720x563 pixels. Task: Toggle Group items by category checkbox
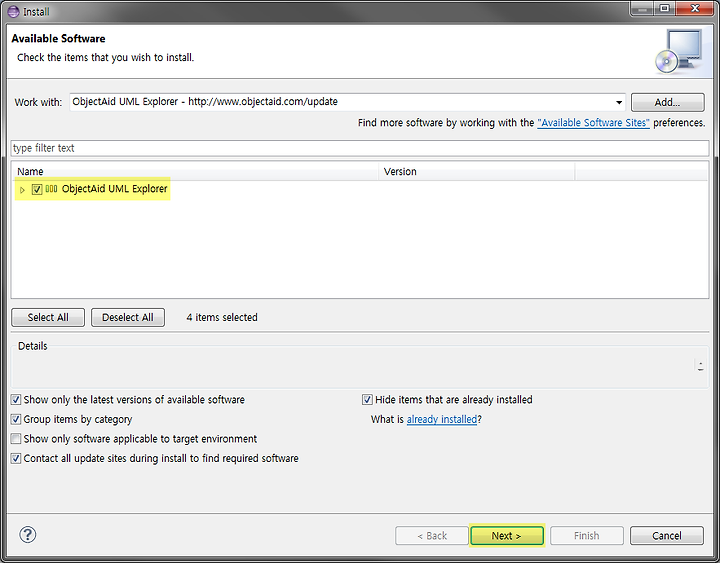tap(16, 419)
